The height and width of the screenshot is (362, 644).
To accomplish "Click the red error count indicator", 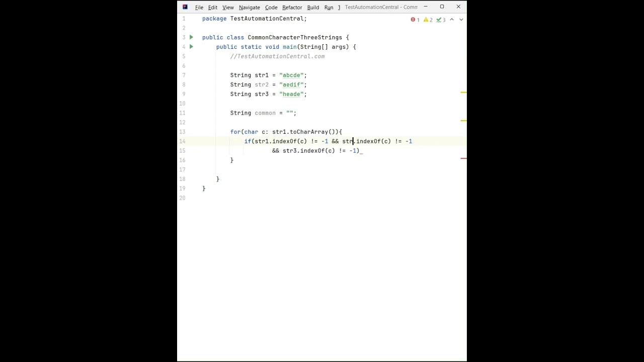I will 415,20.
